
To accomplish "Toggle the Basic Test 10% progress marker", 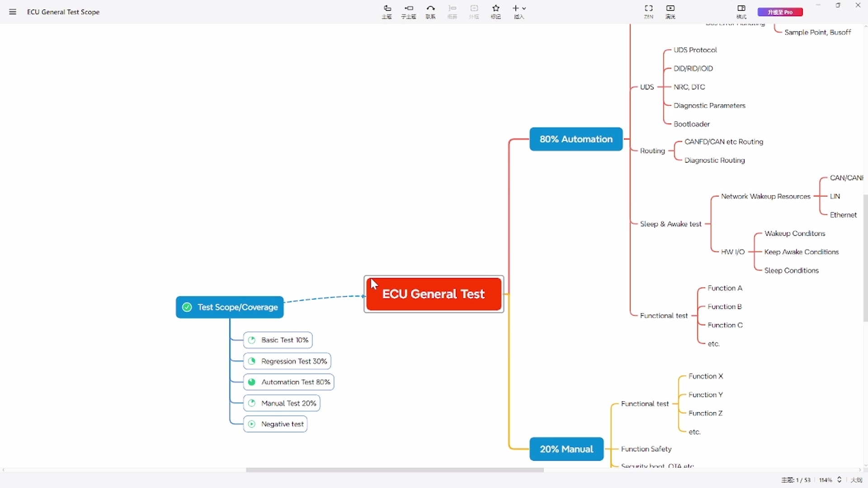I will pos(252,340).
